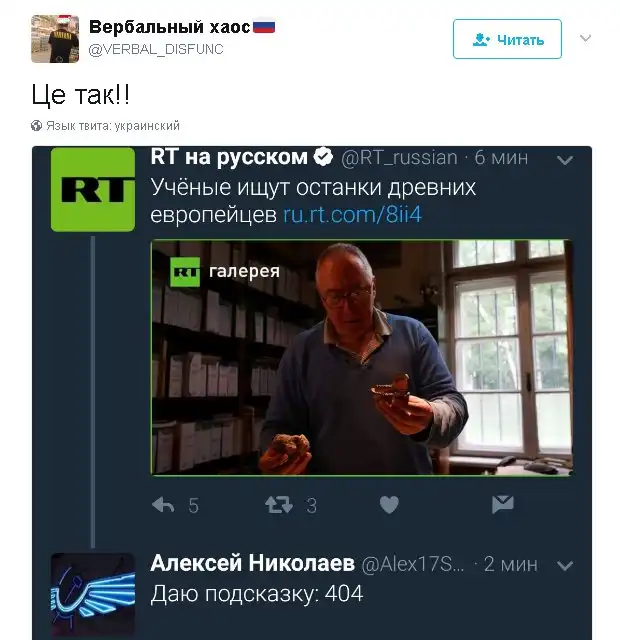
Task: Click the envelope direct message icon
Action: tap(502, 504)
